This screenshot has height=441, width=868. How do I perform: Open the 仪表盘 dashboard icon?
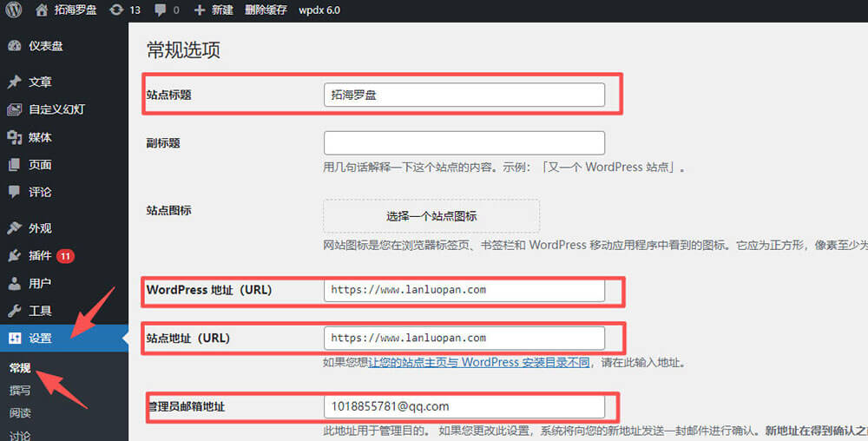coord(14,46)
